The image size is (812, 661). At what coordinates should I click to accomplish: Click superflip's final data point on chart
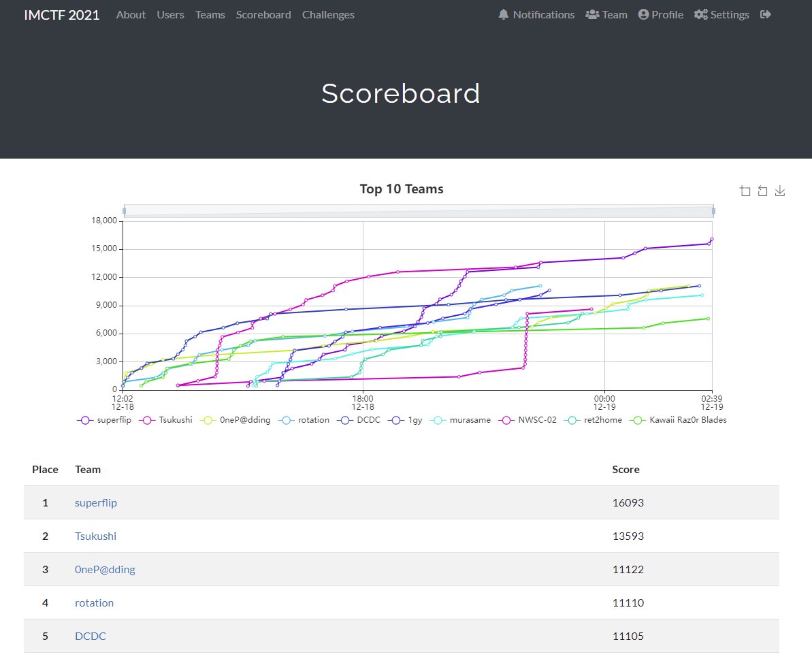click(x=712, y=240)
